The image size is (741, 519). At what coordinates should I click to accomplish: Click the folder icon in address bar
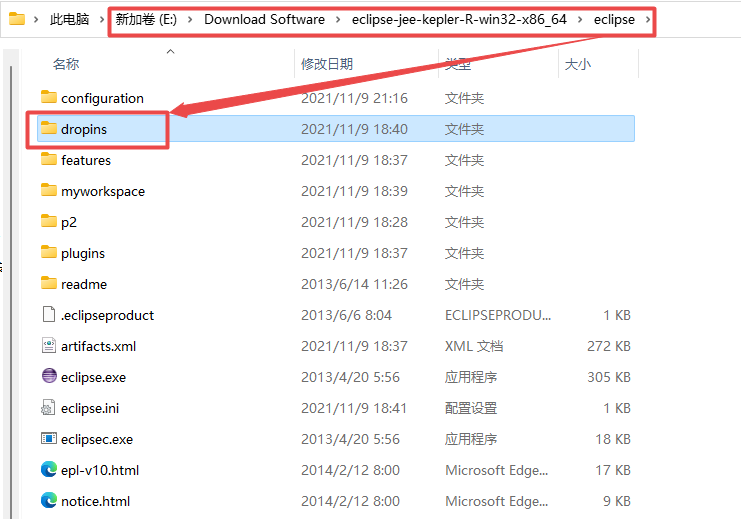[x=17, y=19]
